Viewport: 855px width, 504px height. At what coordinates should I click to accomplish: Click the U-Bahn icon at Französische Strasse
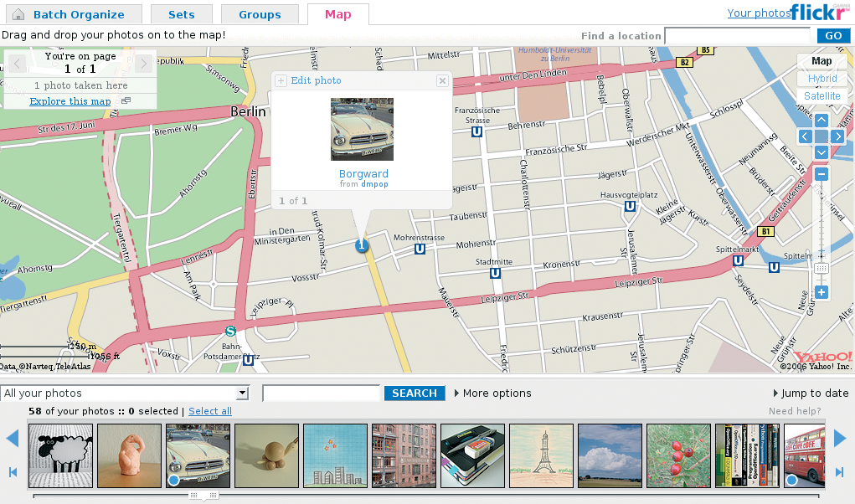(x=476, y=131)
